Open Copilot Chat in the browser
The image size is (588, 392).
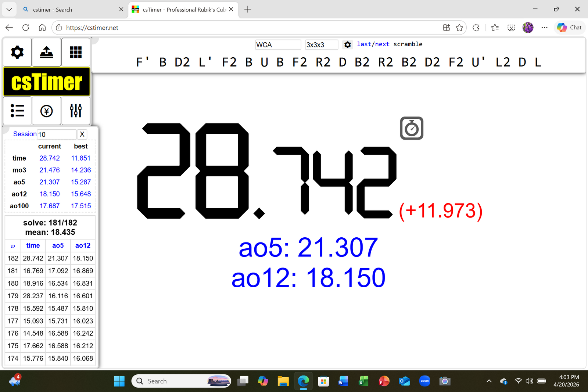569,28
